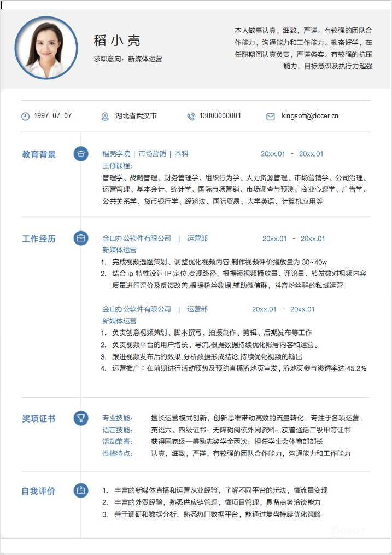Select the 性格特点 label

coord(118,453)
